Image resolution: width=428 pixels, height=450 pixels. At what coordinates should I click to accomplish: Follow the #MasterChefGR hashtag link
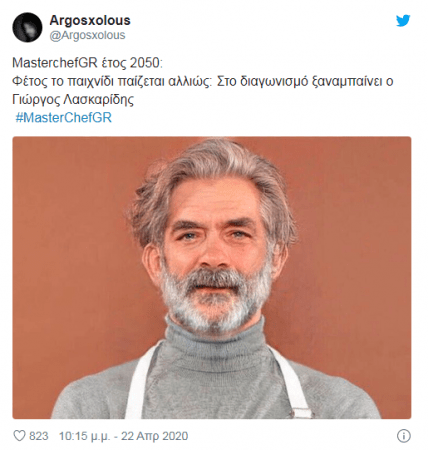click(x=63, y=118)
